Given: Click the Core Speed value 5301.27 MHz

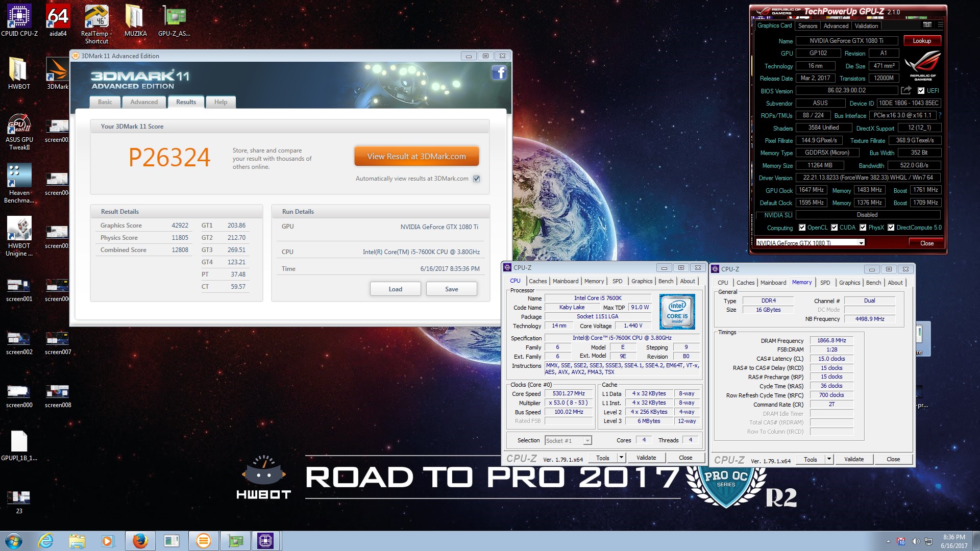Looking at the screenshot, I should tap(569, 393).
